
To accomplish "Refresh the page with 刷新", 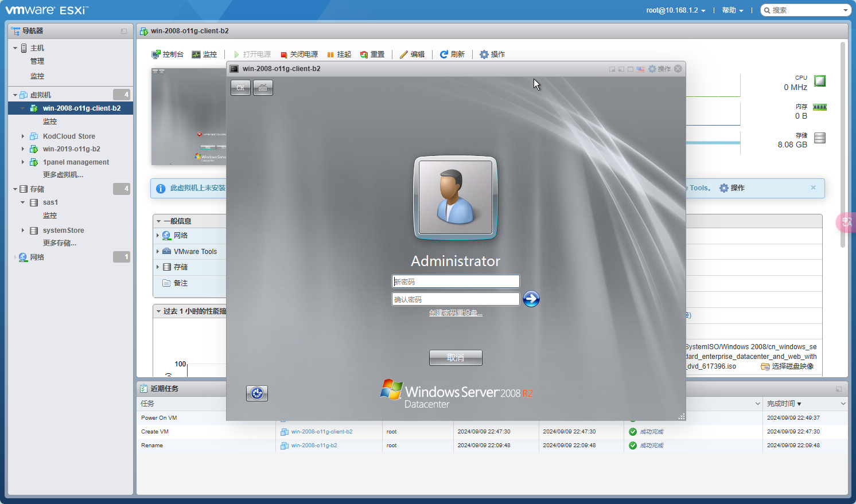I will tap(452, 54).
